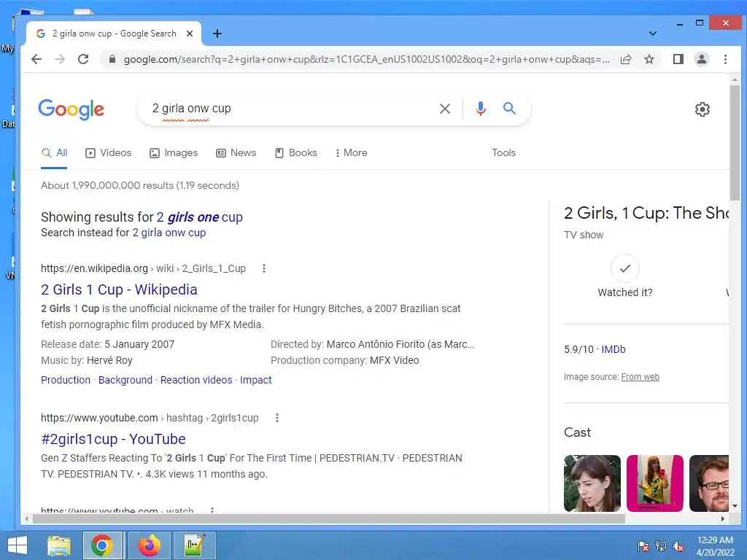The image size is (747, 560).
Task: View site security lock info
Action: [x=112, y=59]
